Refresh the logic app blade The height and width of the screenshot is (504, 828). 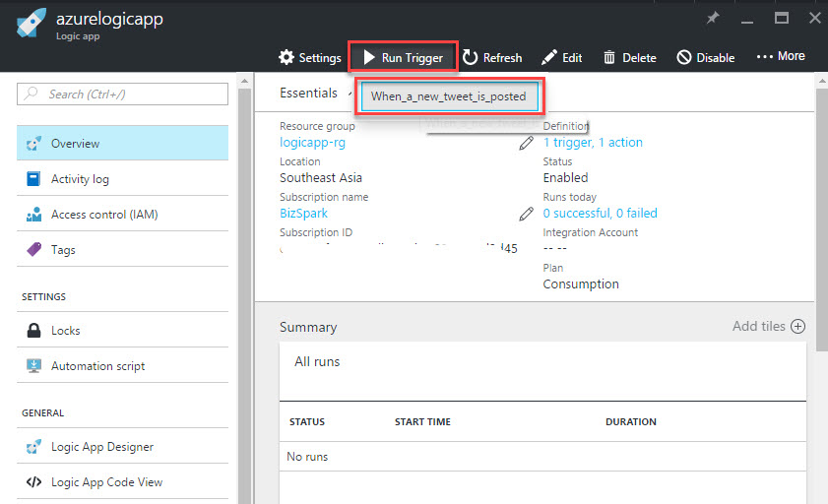(492, 57)
